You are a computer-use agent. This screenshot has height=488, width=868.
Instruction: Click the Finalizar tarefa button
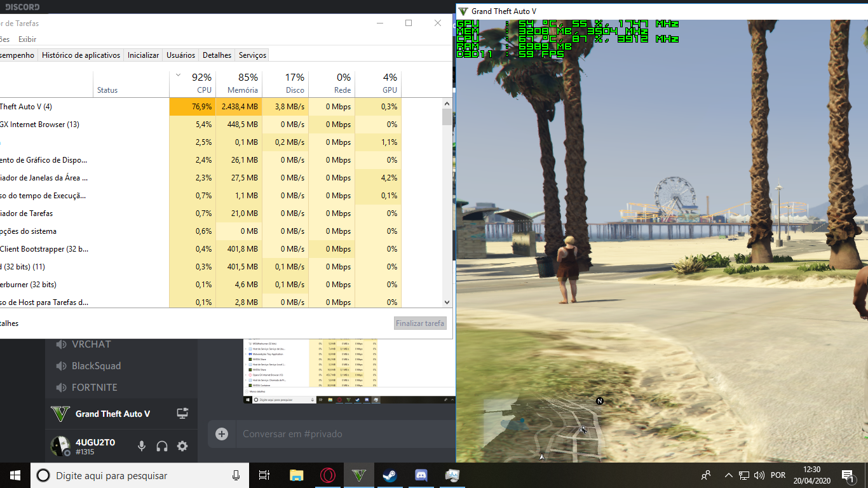coord(420,323)
